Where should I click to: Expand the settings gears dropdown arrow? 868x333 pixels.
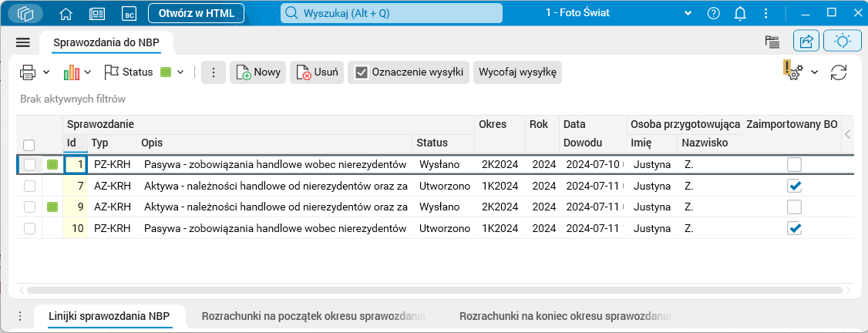coord(814,72)
